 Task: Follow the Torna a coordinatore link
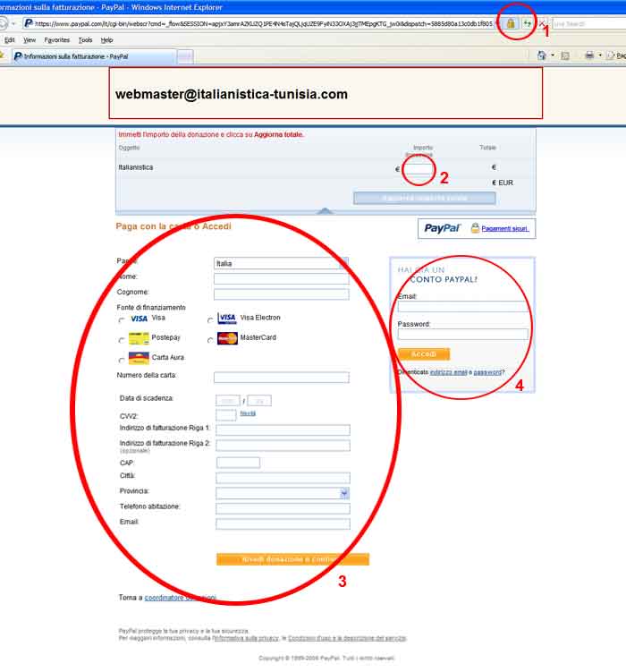point(181,598)
